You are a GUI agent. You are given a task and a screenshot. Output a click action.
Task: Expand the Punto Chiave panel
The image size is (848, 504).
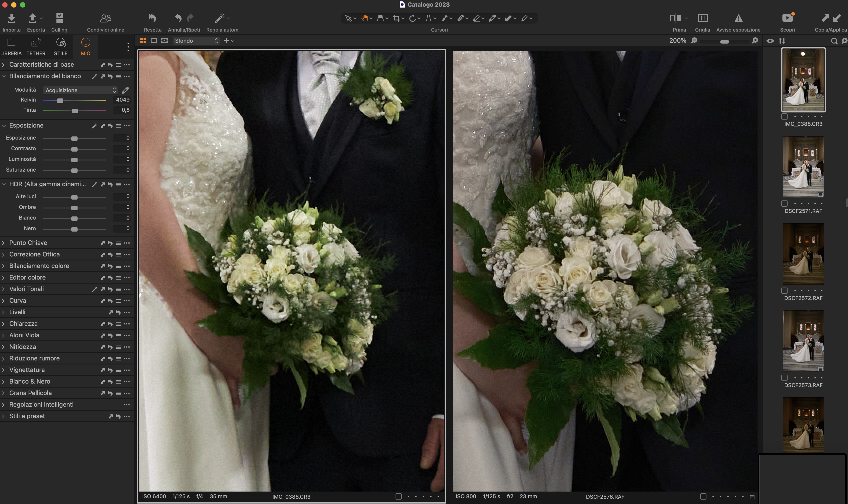coord(3,243)
